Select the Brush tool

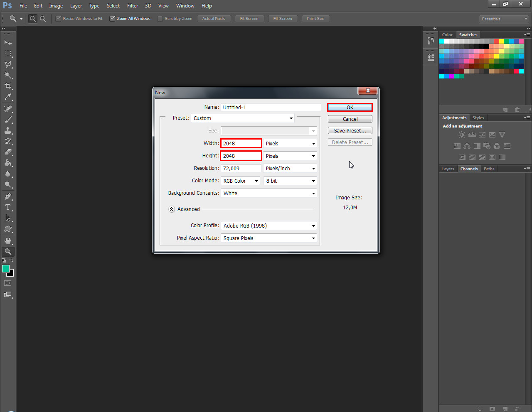8,120
